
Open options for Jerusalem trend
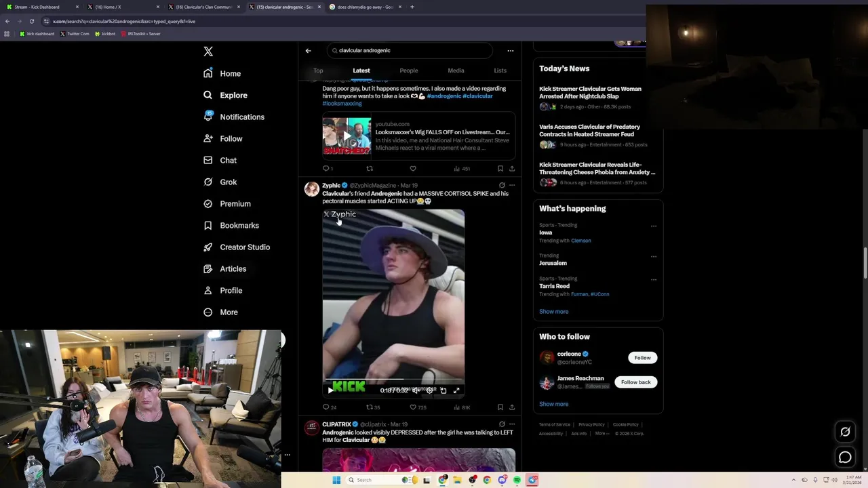654,257
